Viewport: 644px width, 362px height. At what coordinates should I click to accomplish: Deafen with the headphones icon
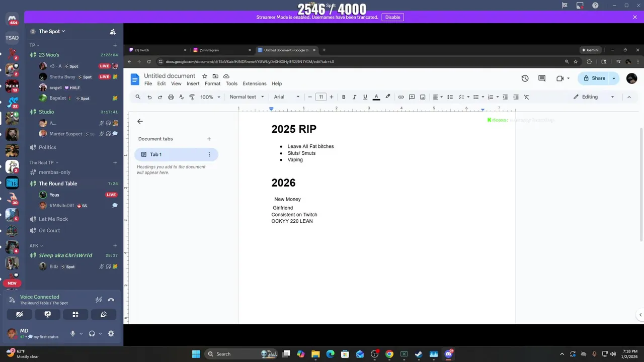92,333
